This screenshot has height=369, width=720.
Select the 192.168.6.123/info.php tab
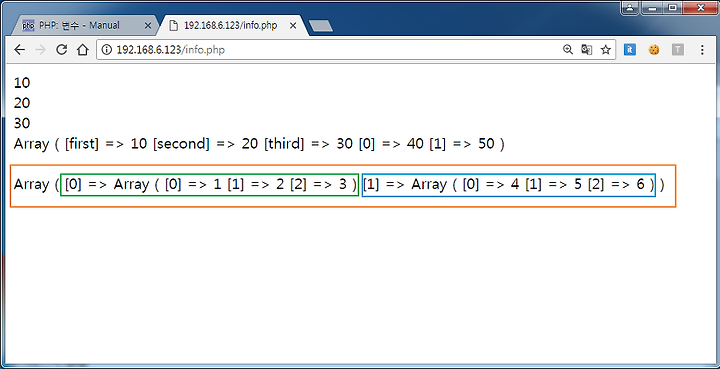point(232,25)
